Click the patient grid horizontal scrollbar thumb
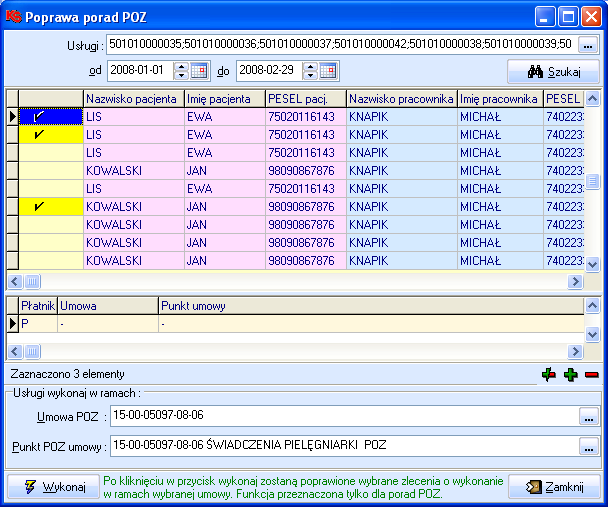Screen dimensions: 608x507 (x=33, y=281)
